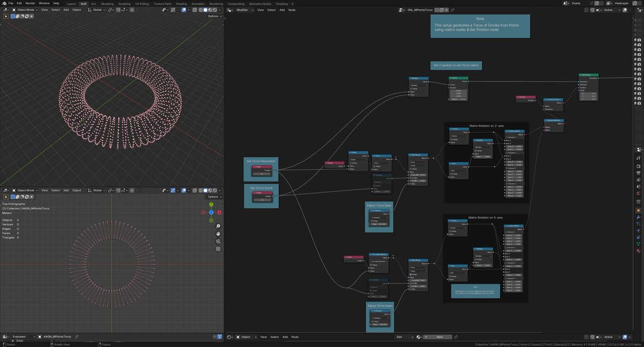
Task: Click AAGN_MPointsTorus object name in bottom bar
Action: click(x=57, y=337)
